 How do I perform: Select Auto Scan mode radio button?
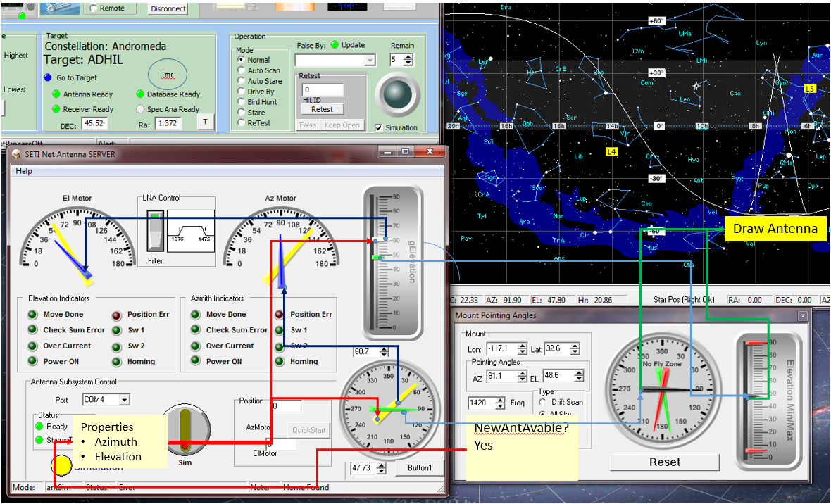coord(242,70)
